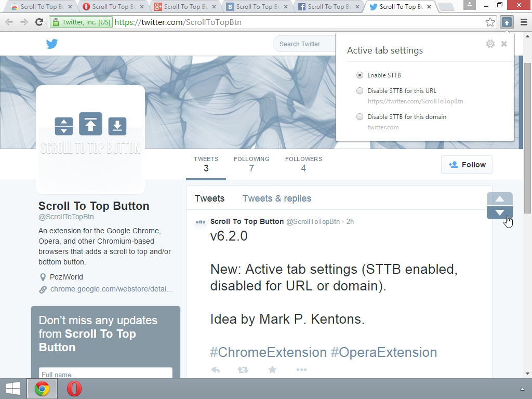532x399 pixels.
Task: Click the secure site lock badge
Action: 82,22
